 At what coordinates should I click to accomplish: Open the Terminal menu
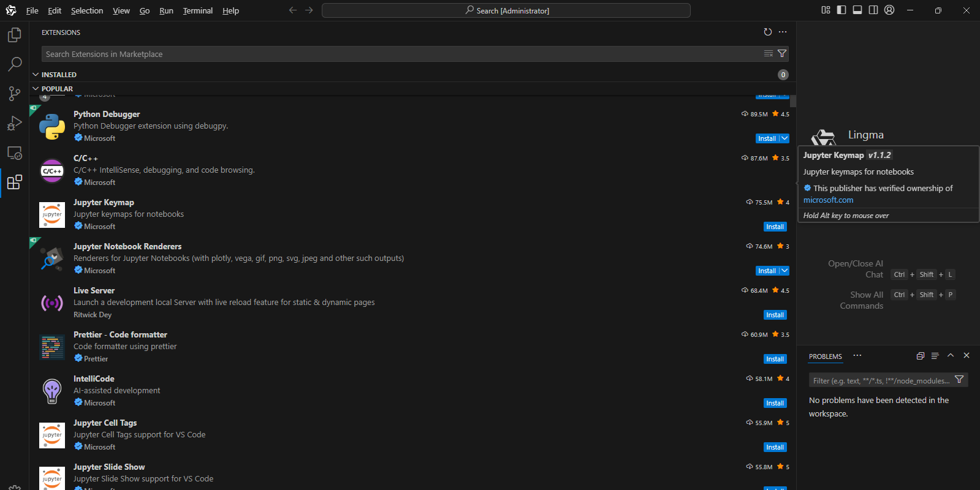coord(197,10)
